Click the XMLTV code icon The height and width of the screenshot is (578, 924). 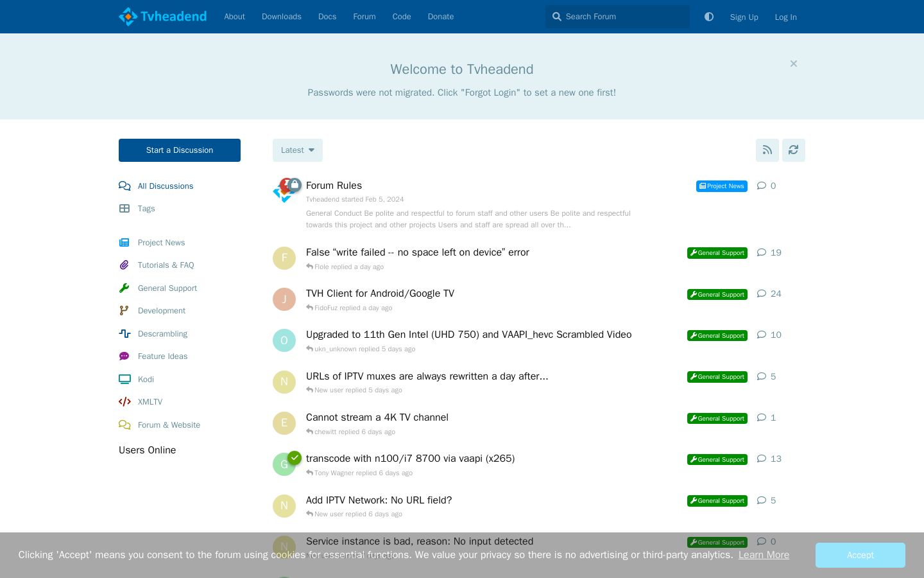pos(124,402)
